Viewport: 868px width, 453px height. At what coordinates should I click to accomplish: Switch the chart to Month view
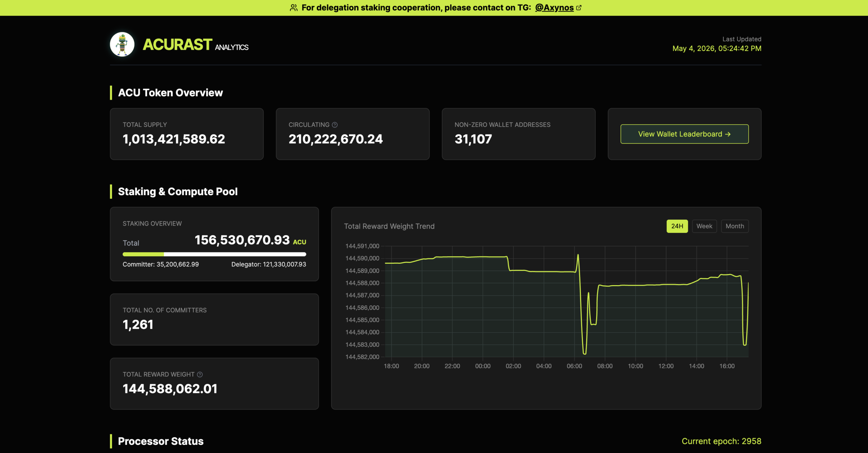pyautogui.click(x=735, y=226)
